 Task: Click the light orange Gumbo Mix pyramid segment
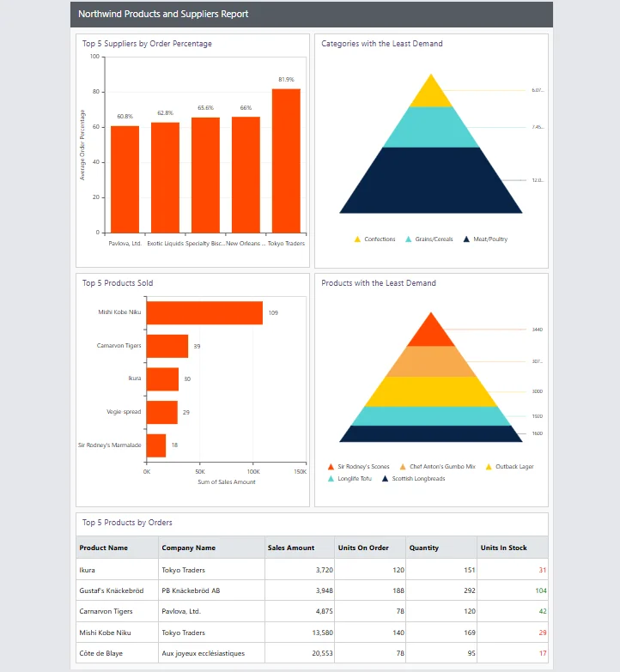[431, 361]
